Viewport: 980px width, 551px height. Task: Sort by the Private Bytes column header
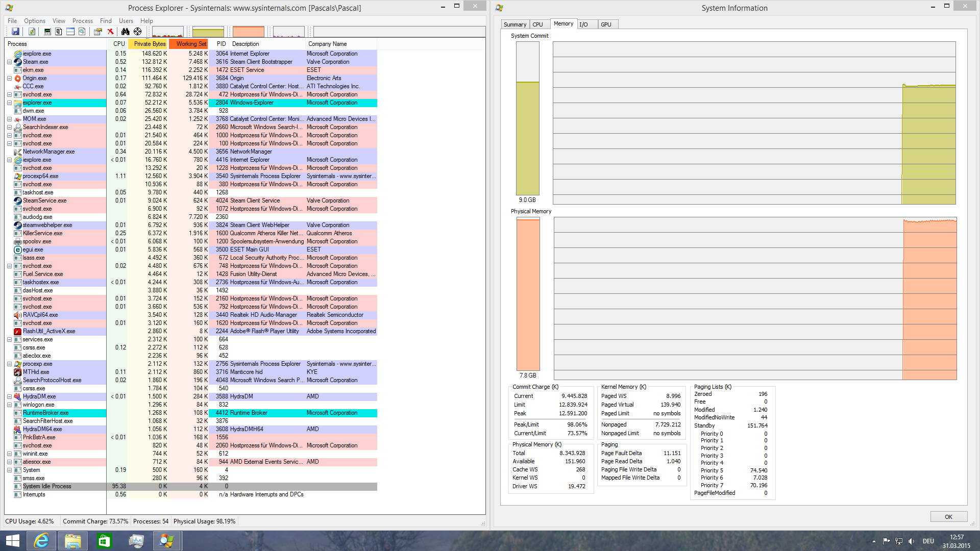tap(148, 44)
